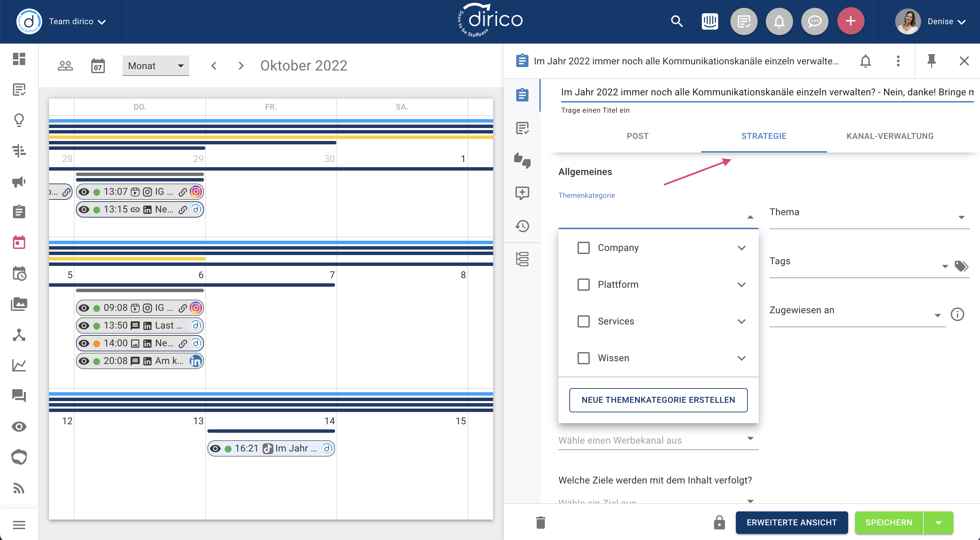Open the hamburger menu at sidebar bottom
This screenshot has width=980, height=540.
19,525
